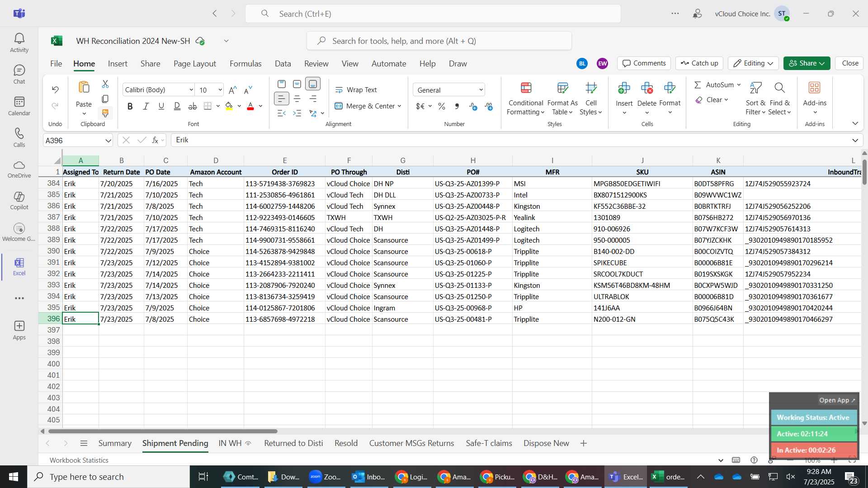This screenshot has width=868, height=488.
Task: Click the Comments button
Action: [x=644, y=63]
